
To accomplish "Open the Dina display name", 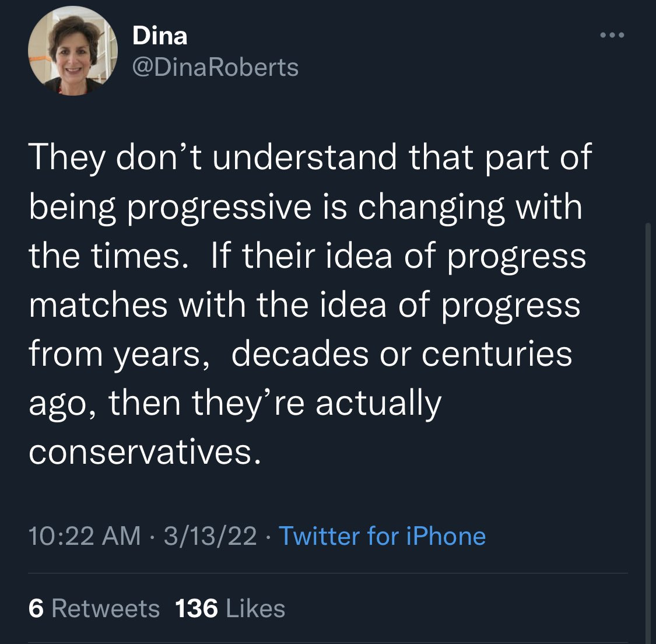I will pyautogui.click(x=160, y=36).
